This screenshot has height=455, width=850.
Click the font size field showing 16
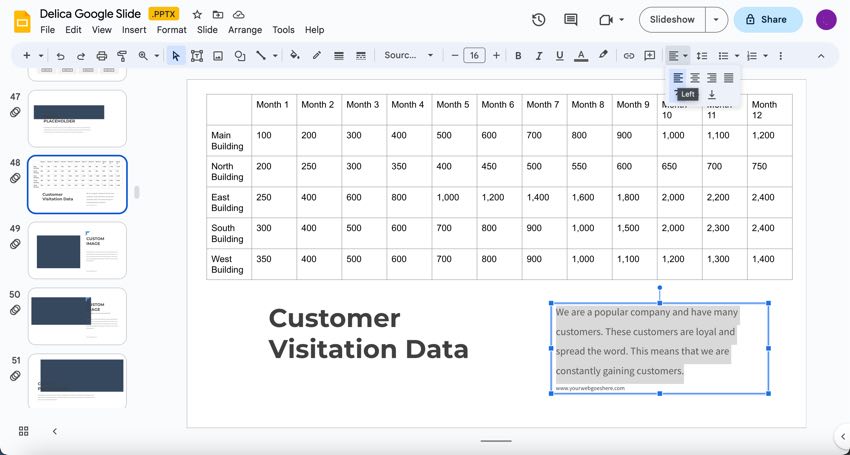(x=474, y=55)
